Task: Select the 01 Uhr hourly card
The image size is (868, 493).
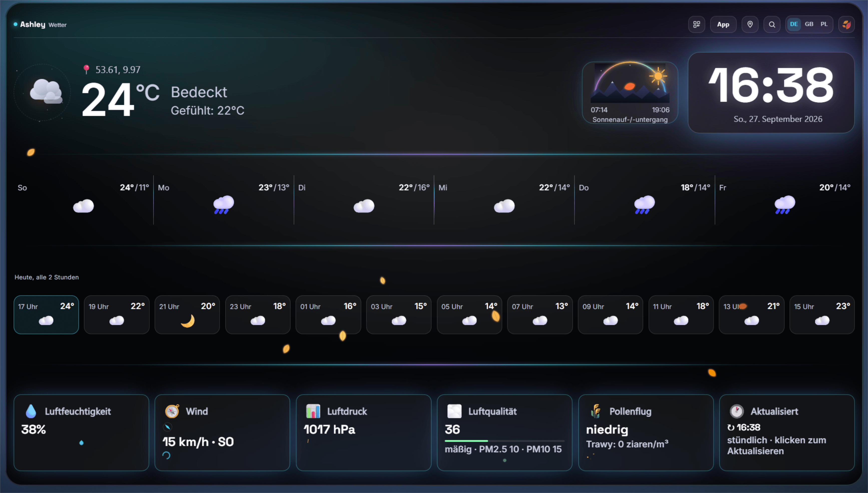Action: pyautogui.click(x=328, y=315)
